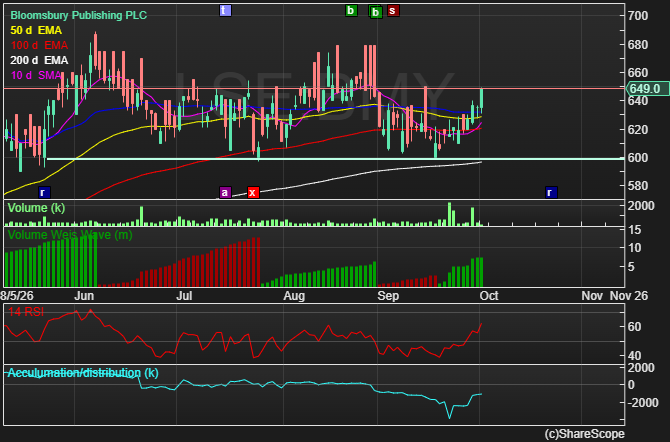This screenshot has height=442, width=670.
Task: Click the red 'x' event marker
Action: (253, 192)
